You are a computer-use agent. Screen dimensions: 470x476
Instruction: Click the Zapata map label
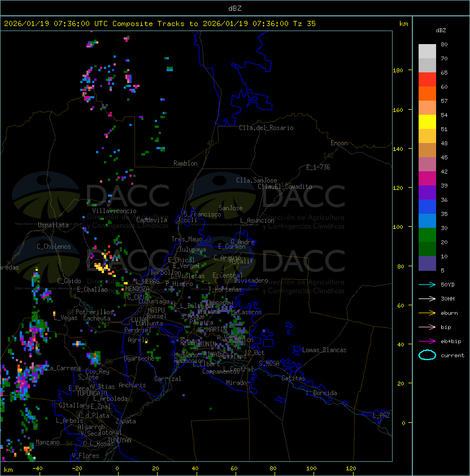pos(125,421)
